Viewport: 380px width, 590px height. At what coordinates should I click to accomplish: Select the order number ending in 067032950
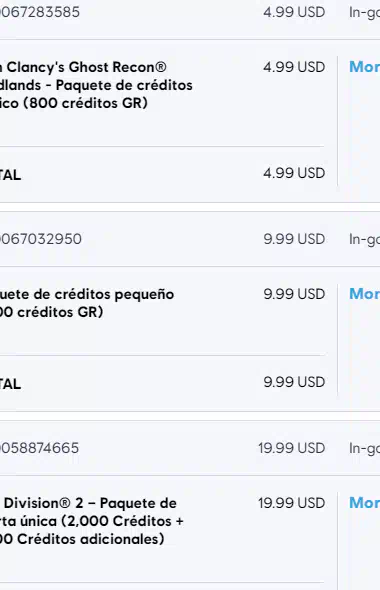pyautogui.click(x=40, y=239)
